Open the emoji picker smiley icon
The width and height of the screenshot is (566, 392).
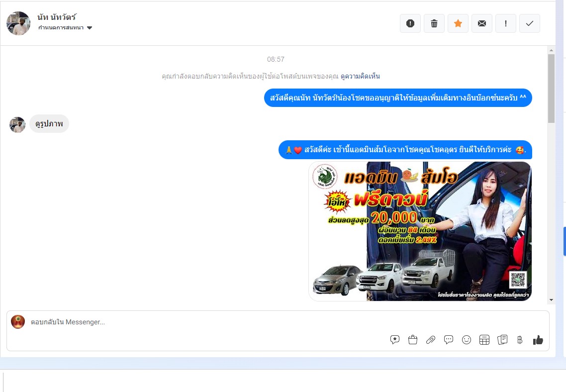(467, 340)
